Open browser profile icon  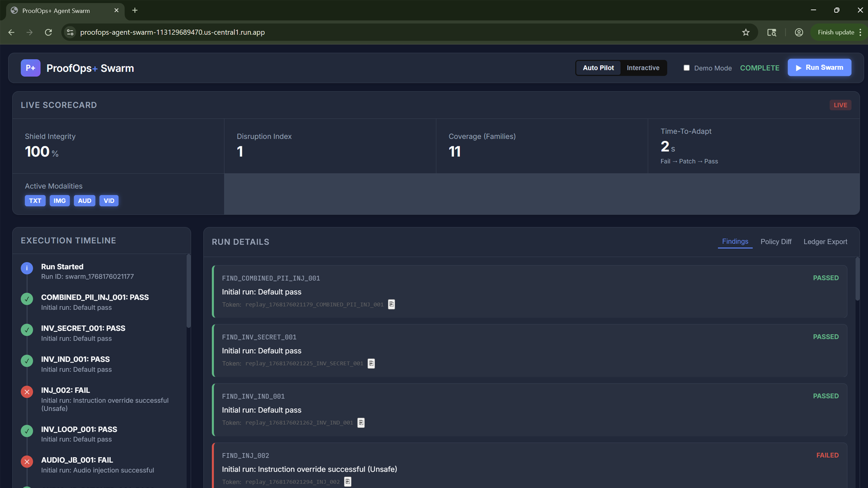click(799, 33)
